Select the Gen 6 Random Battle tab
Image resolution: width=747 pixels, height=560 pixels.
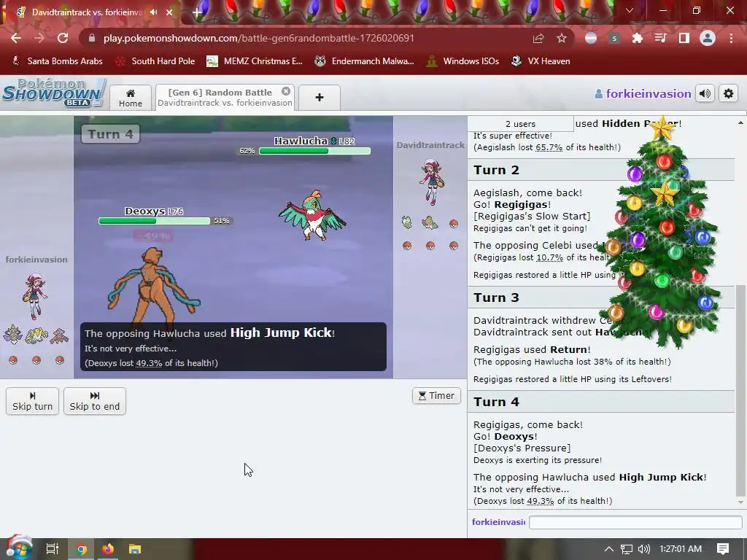pyautogui.click(x=225, y=98)
